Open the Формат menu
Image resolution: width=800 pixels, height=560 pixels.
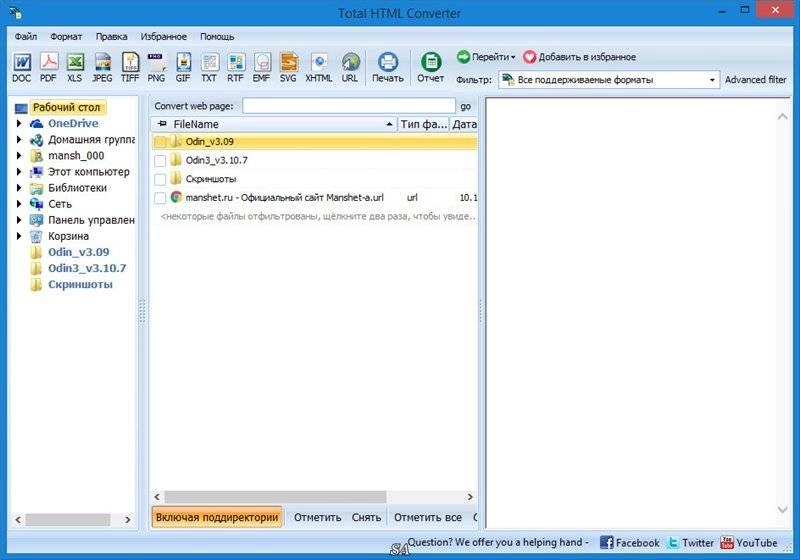click(66, 37)
